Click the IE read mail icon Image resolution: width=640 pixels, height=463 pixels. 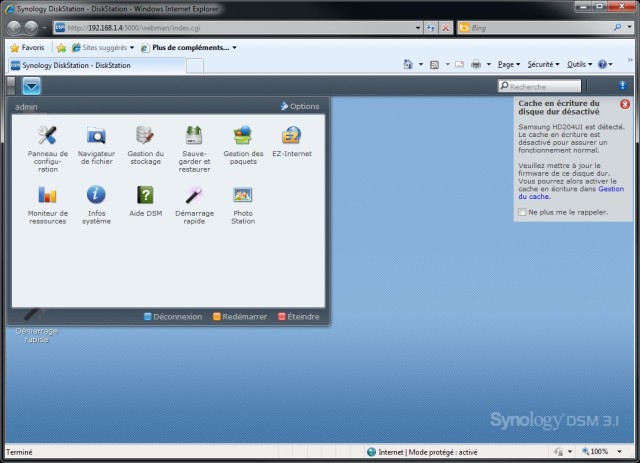(459, 64)
